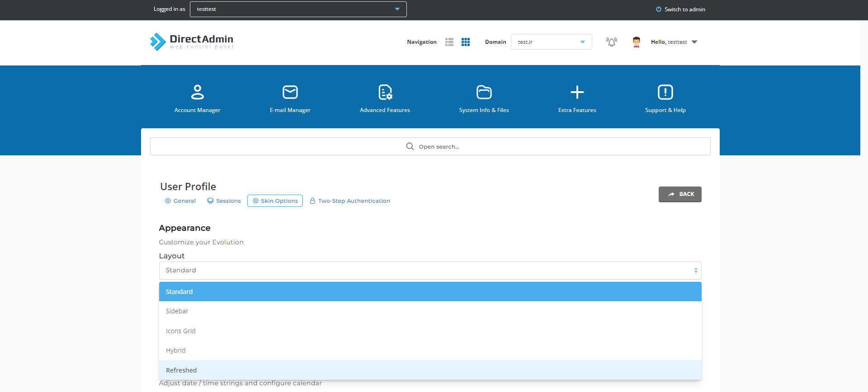Open the Account Manager icon
The image size is (868, 392).
197,92
